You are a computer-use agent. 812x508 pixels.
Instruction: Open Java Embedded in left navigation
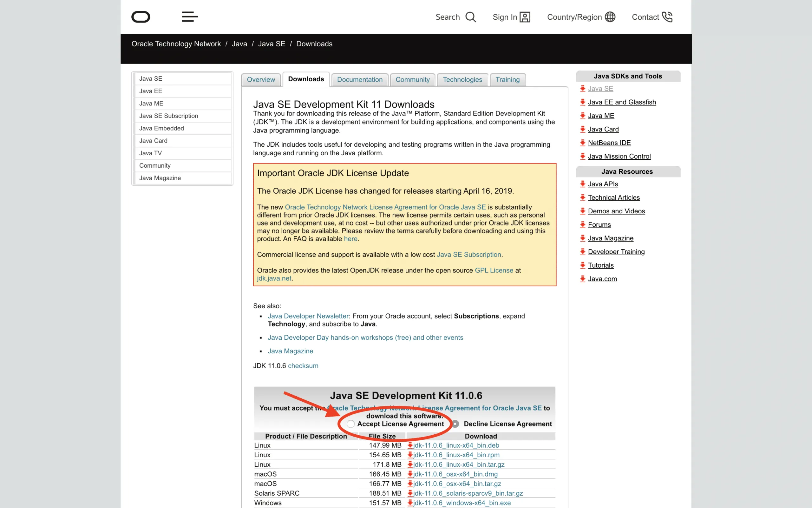point(183,128)
